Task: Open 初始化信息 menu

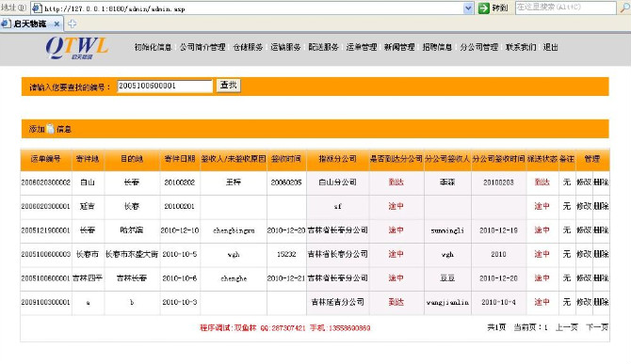Action: coord(153,47)
